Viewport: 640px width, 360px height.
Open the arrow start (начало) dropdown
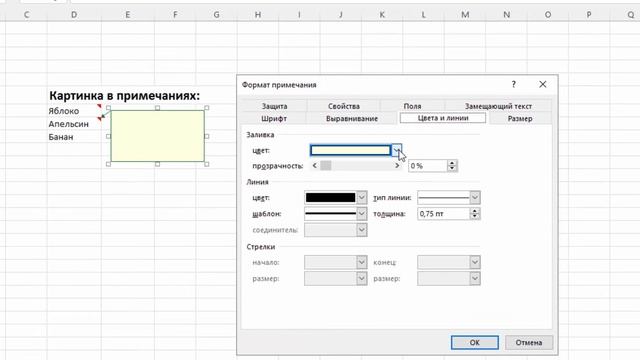click(x=362, y=262)
